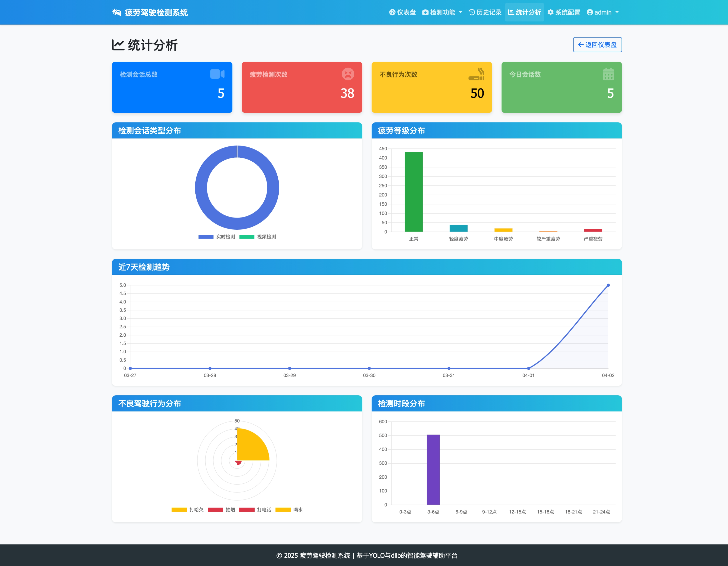Click the frowning face icon on fatigue card
Viewport: 728px width, 566px height.
348,74
